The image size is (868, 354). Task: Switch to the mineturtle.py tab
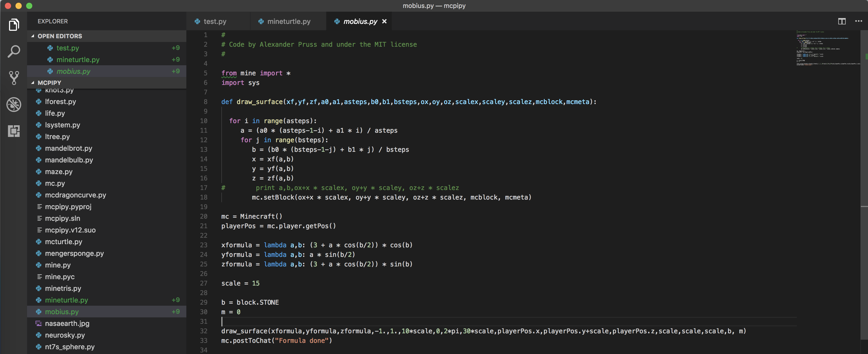[289, 21]
